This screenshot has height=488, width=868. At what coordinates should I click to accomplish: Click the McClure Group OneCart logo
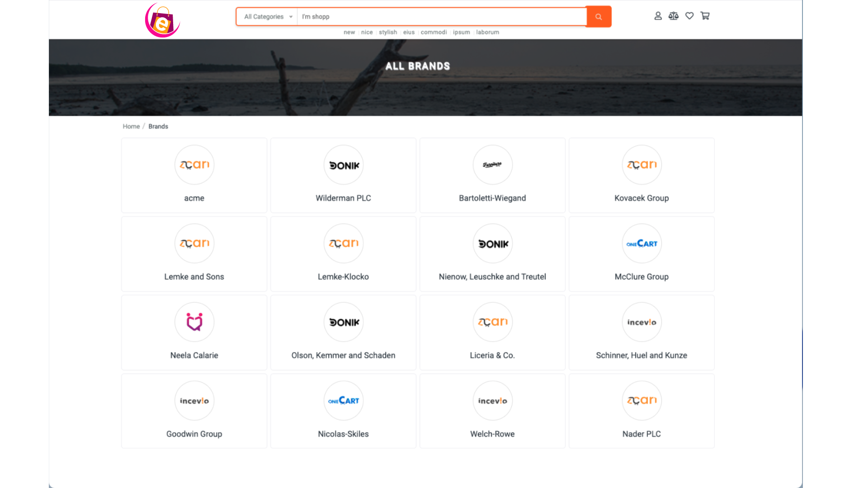pos(642,244)
